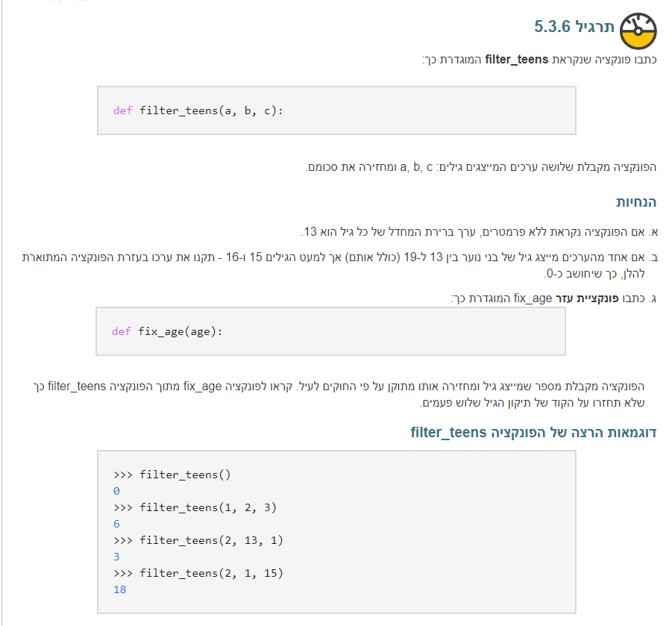Click the bold פונקציית עזר text
This screenshot has height=626, width=672.
click(587, 298)
